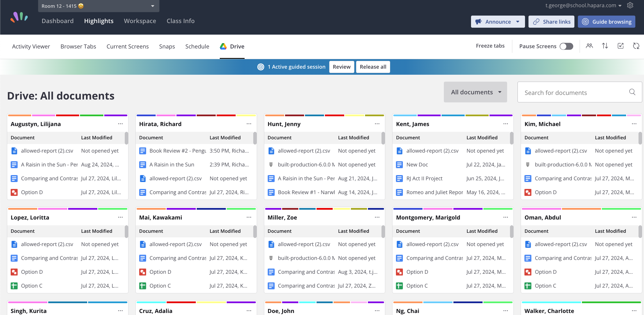Click the Hapara logo icon
The height and width of the screenshot is (315, 644).
[x=19, y=17]
